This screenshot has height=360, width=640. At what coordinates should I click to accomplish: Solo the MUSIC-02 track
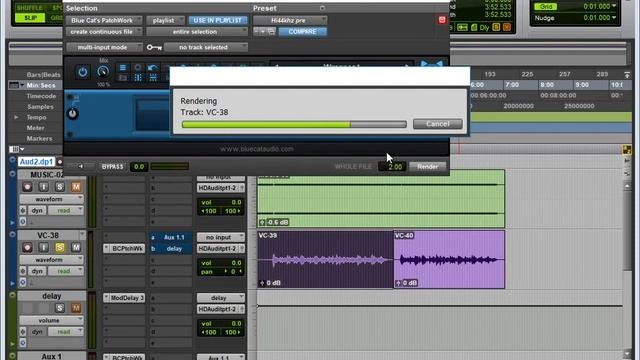pyautogui.click(x=60, y=187)
